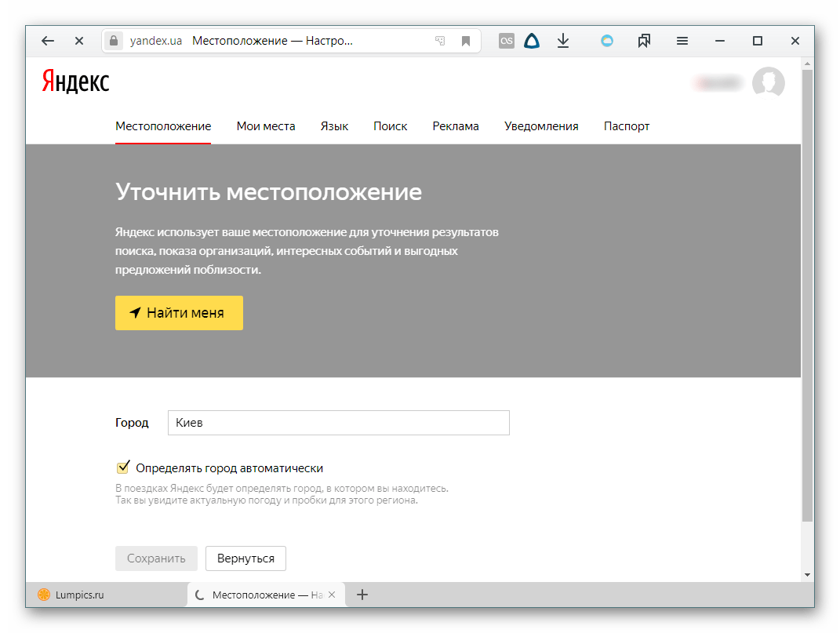
Task: Click the Яндекс logo
Action: tap(75, 82)
